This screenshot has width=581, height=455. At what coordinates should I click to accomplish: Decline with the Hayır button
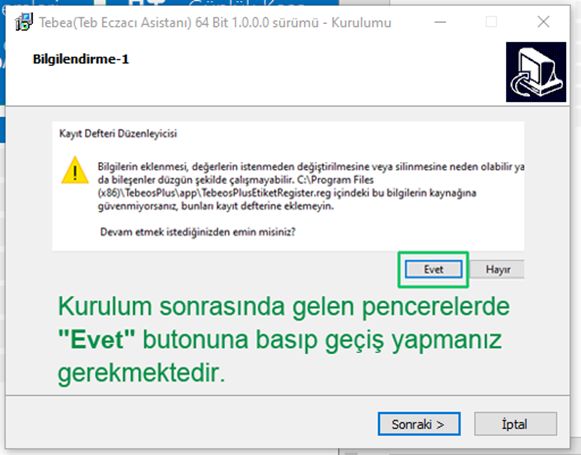pyautogui.click(x=498, y=269)
